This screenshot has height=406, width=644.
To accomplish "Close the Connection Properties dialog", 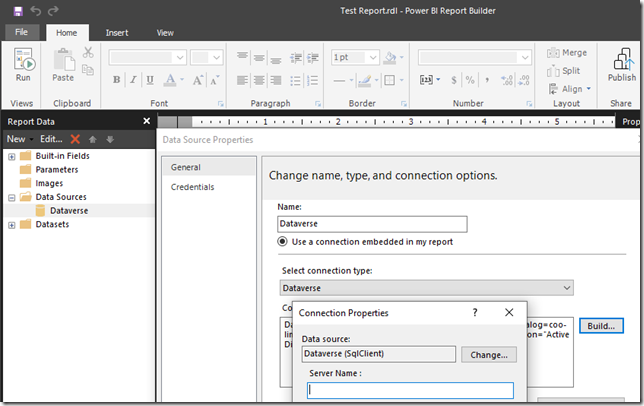I will [x=509, y=312].
